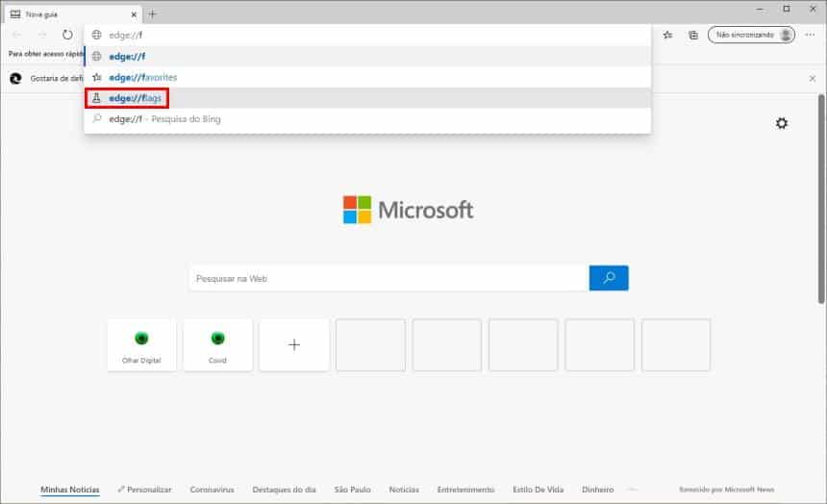Open the Olhar Digital quick link tile
The height and width of the screenshot is (504, 827).
(141, 344)
